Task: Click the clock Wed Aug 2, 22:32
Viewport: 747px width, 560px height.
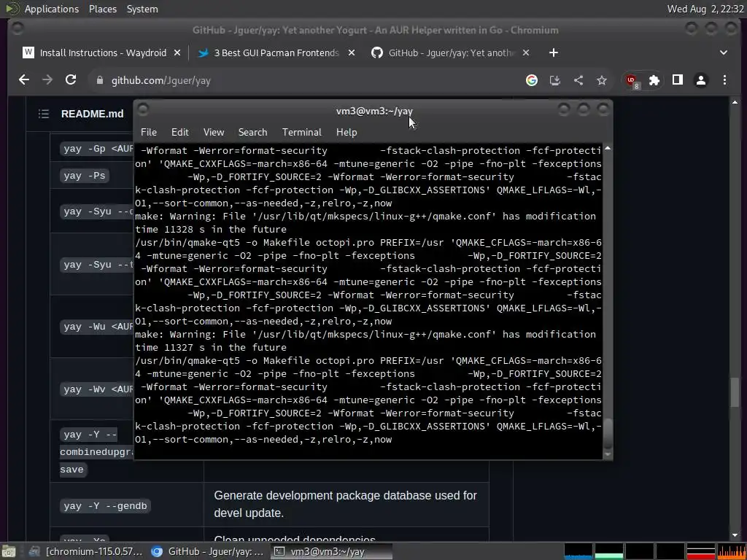Action: pos(705,9)
